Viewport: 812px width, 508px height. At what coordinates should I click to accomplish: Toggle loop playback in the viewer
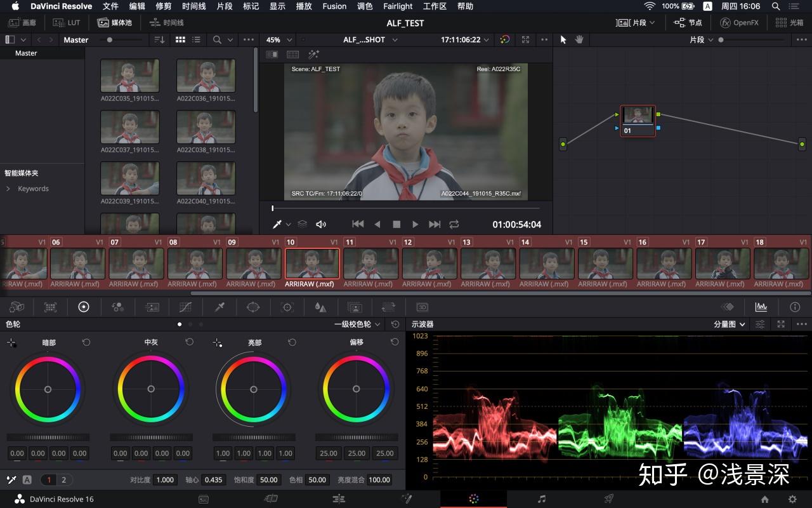tap(454, 224)
